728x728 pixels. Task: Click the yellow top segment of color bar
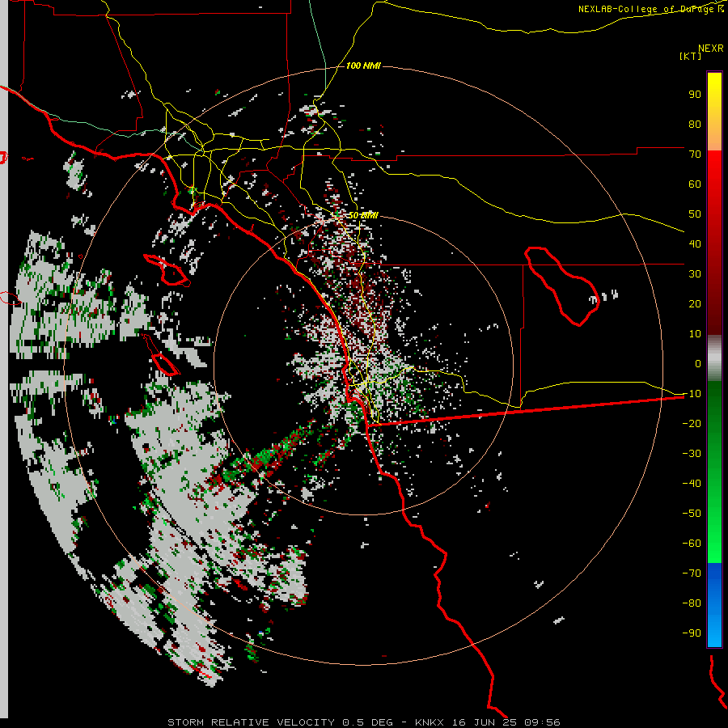click(x=714, y=112)
